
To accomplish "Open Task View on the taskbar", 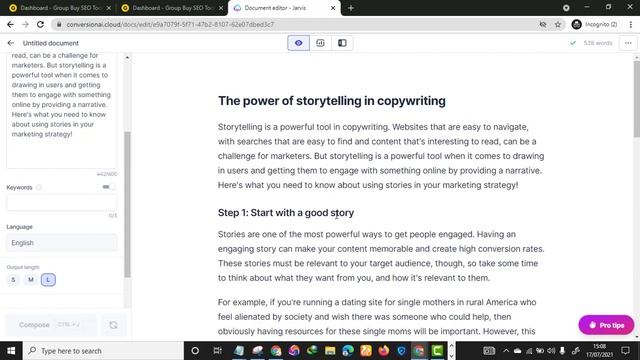I will pyautogui.click(x=218, y=351).
